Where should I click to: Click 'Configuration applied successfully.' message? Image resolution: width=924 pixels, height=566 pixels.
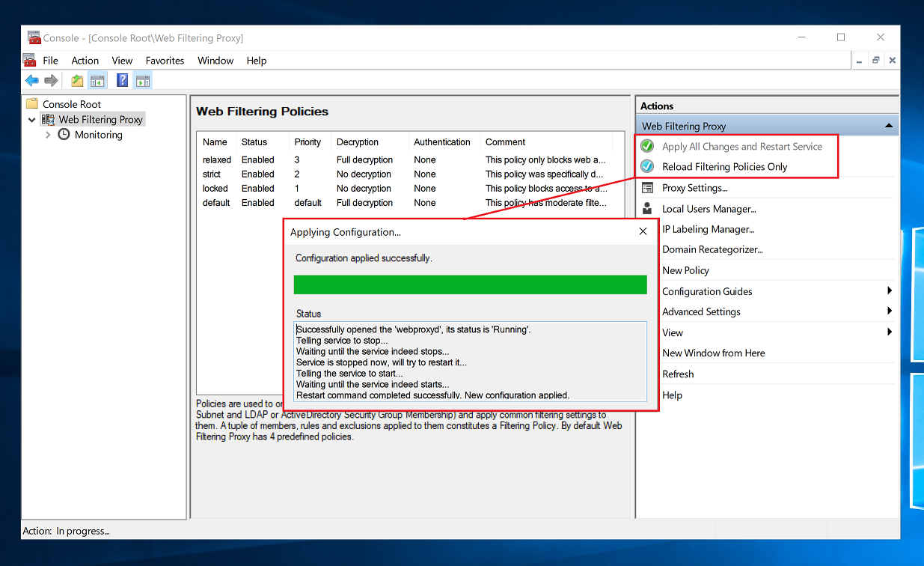click(x=364, y=258)
